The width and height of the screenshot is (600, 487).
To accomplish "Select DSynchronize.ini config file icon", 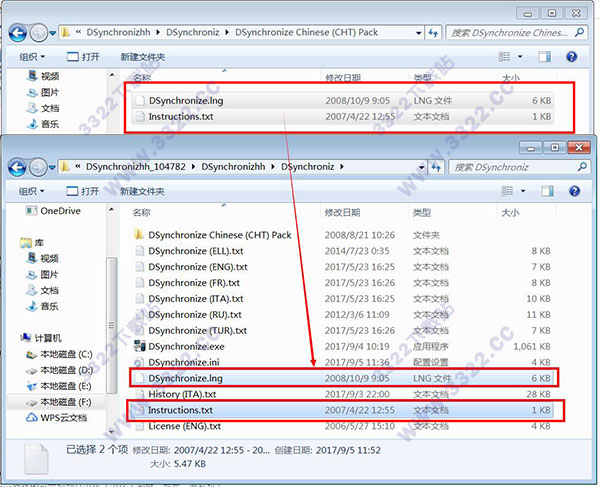I will tap(139, 362).
